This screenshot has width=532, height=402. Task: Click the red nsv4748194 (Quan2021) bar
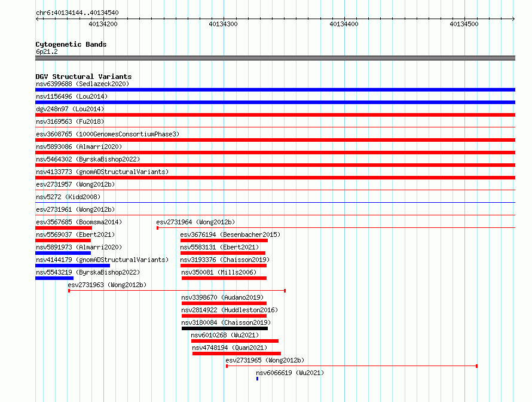click(x=237, y=354)
